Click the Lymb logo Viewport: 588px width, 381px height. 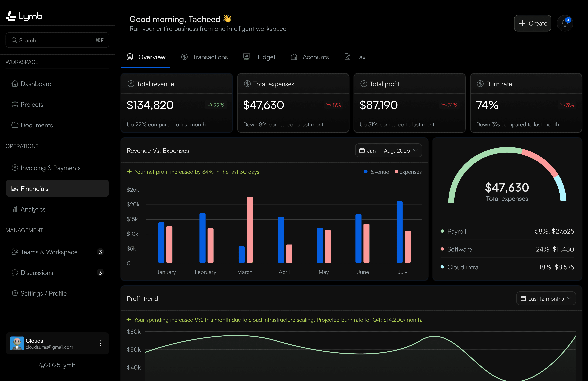pyautogui.click(x=24, y=16)
